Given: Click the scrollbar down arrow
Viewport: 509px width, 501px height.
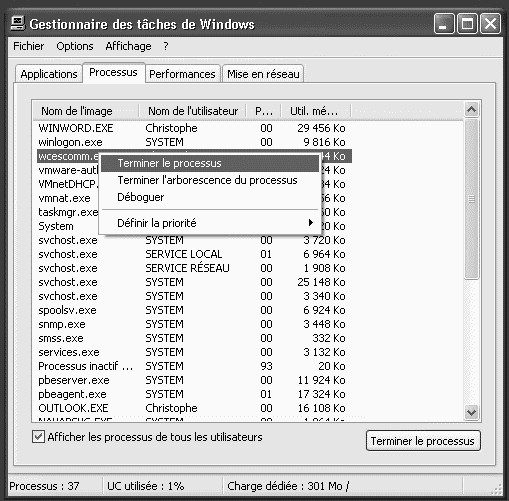Looking at the screenshot, I should coord(471,412).
